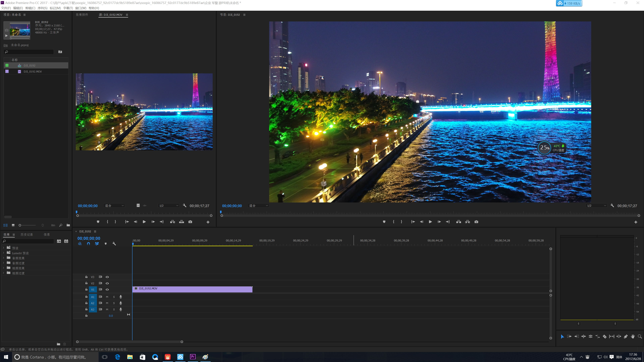Hide track V1 with eye icon
The image size is (644, 362).
(x=107, y=290)
